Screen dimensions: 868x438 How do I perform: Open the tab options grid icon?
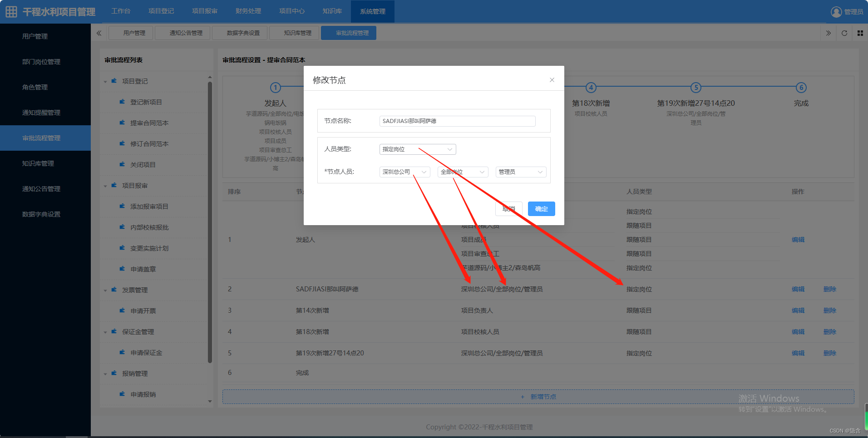click(860, 33)
